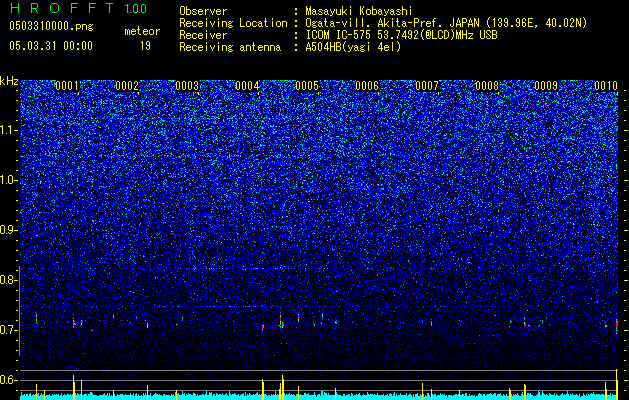Click the 0010 time marker

click(606, 86)
